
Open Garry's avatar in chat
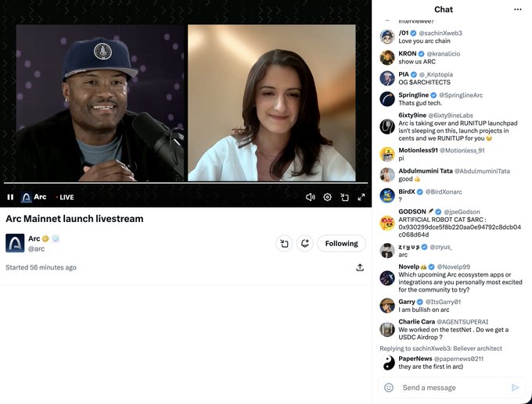pos(387,306)
